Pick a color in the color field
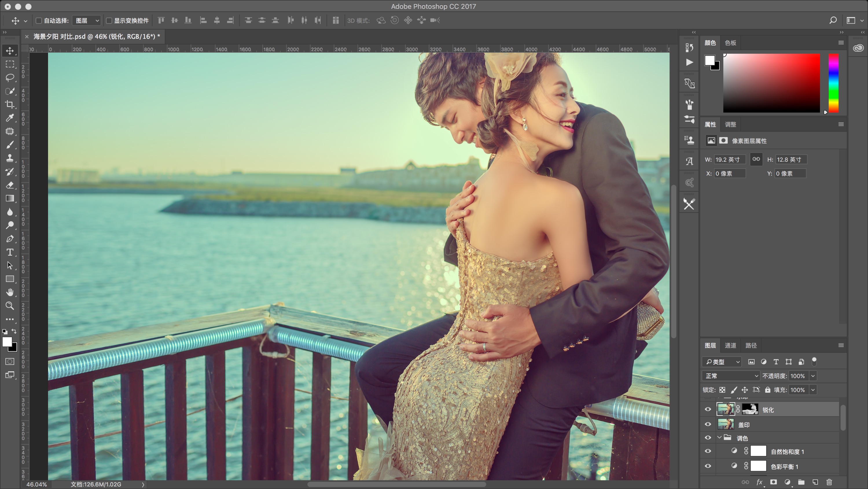This screenshot has height=489, width=868. [x=771, y=83]
